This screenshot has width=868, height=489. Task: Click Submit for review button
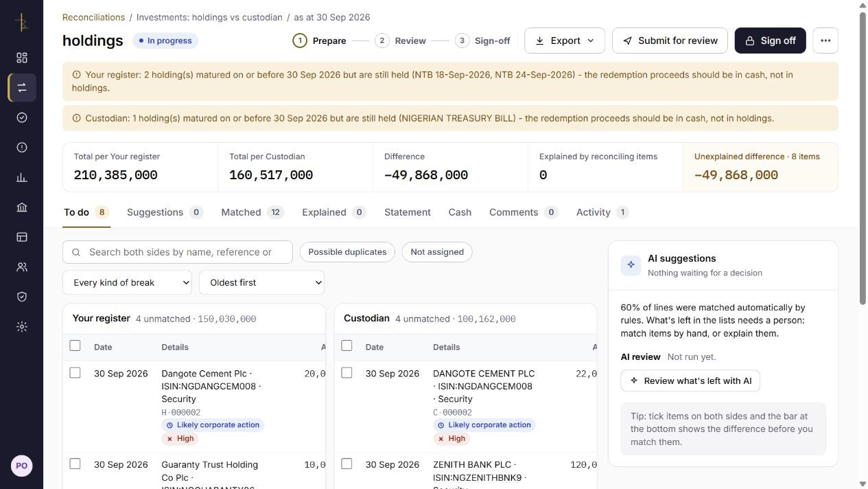670,41
